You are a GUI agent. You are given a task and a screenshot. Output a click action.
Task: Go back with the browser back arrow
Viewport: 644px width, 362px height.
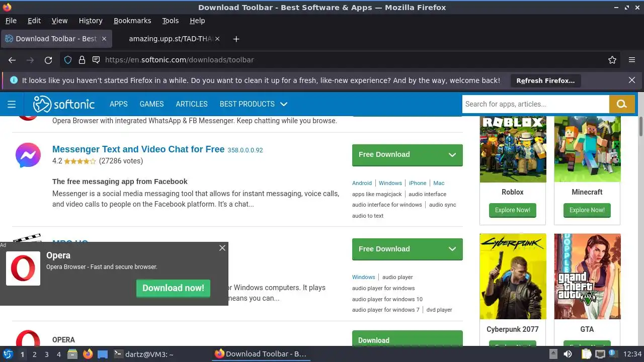(x=12, y=60)
